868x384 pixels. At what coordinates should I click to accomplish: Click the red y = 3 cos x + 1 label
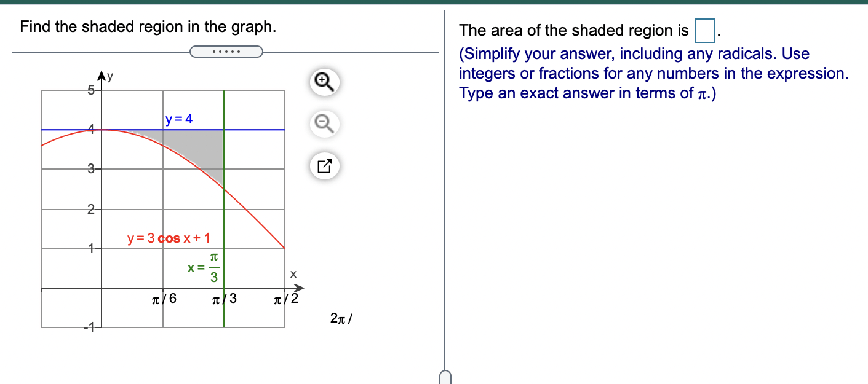pyautogui.click(x=169, y=238)
